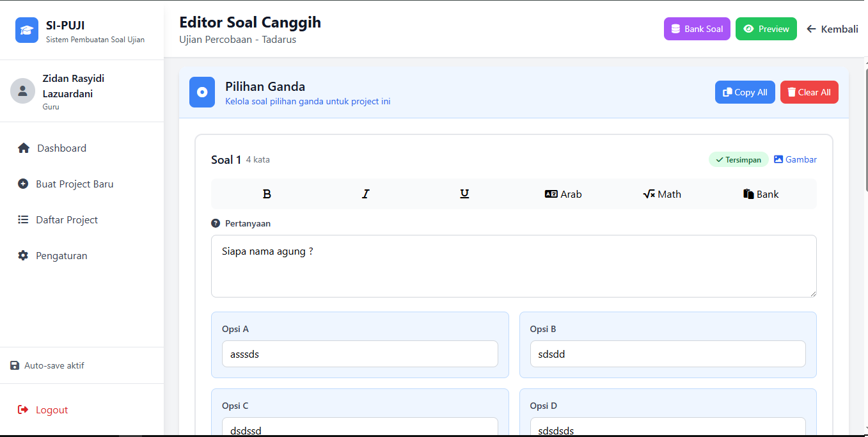The width and height of the screenshot is (868, 437).
Task: Click the user avatar icon
Action: pyautogui.click(x=22, y=91)
